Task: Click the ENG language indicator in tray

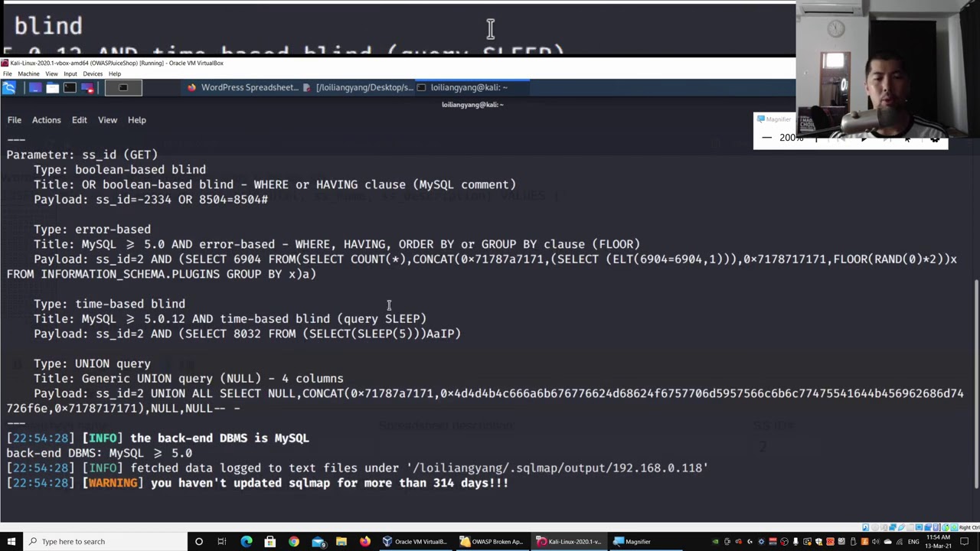Action: (x=913, y=542)
